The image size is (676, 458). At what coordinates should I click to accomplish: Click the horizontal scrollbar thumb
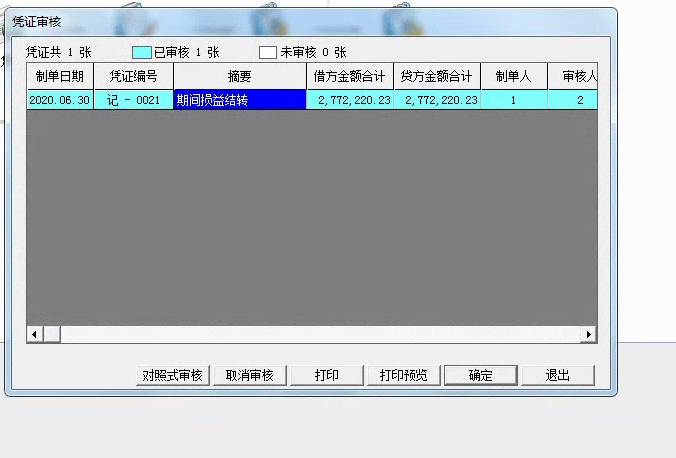[52, 334]
